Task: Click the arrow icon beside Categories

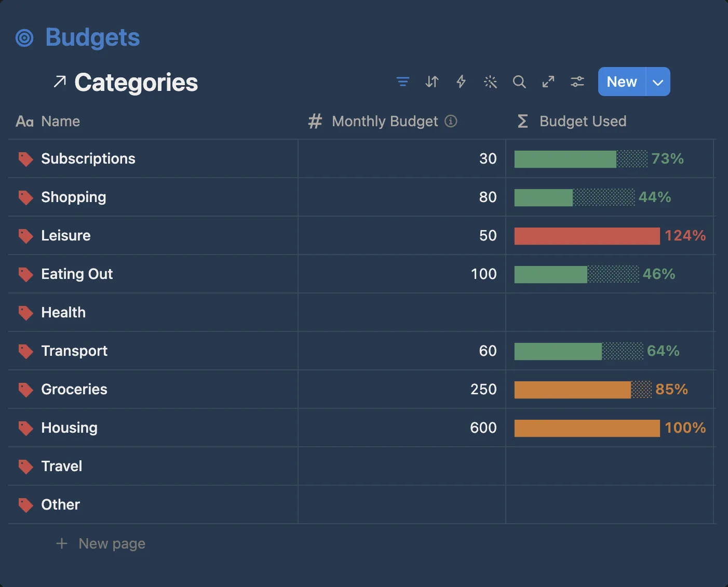Action: [60, 82]
